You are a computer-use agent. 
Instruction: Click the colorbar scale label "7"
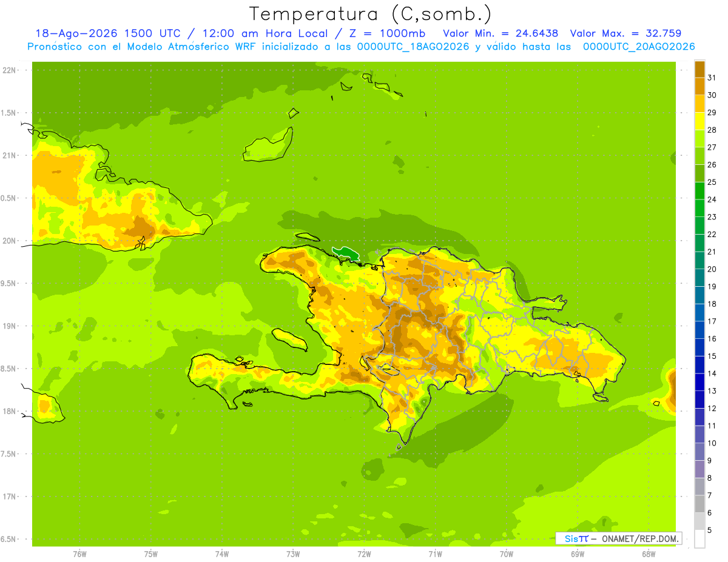point(710,495)
